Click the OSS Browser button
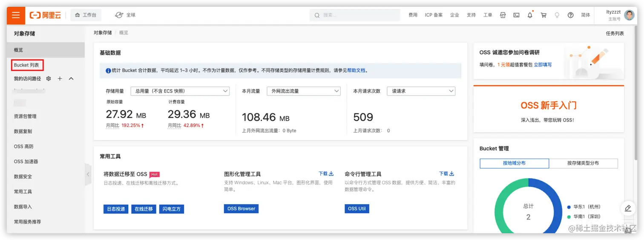 pos(241,209)
